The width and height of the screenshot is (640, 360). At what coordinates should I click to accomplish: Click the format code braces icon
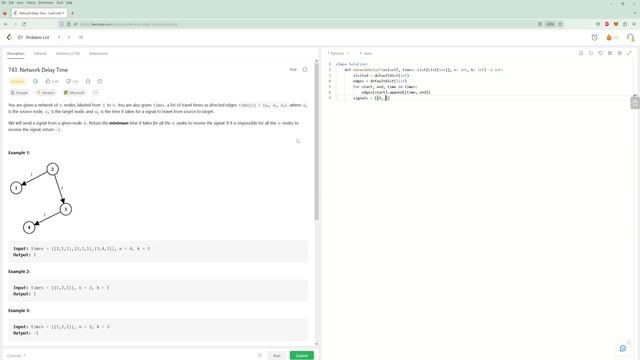click(x=591, y=53)
